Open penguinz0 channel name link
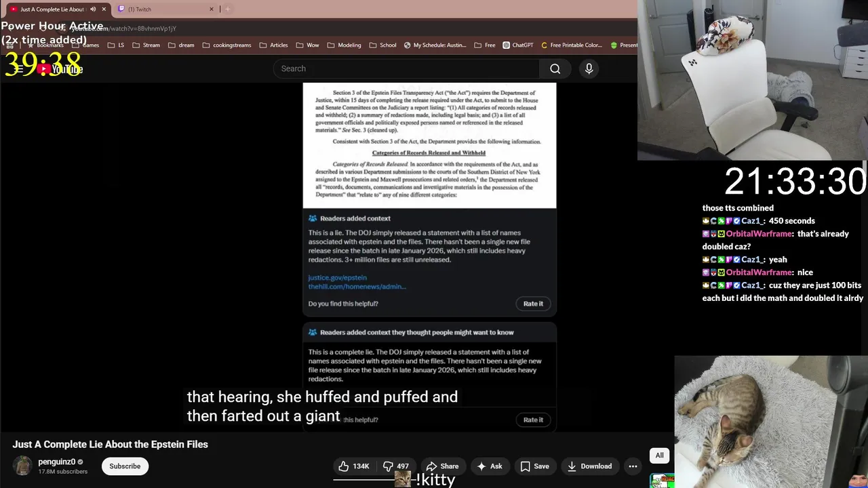 [56, 462]
